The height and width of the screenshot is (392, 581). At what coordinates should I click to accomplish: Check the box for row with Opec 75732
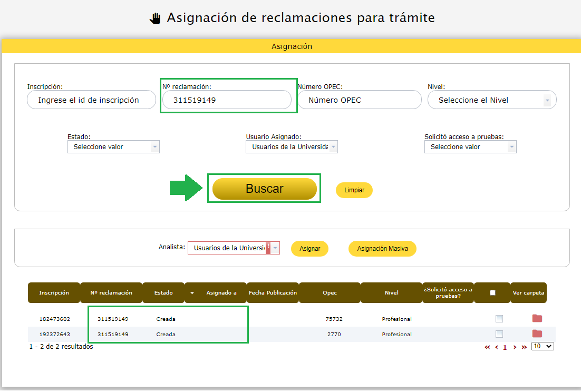499,319
